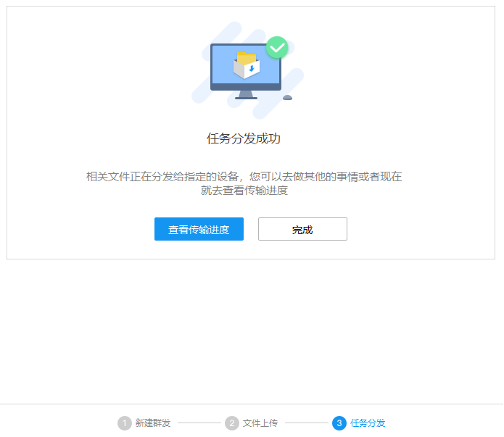Click the green checkmark success icon
The image size is (504, 437).
tap(277, 47)
